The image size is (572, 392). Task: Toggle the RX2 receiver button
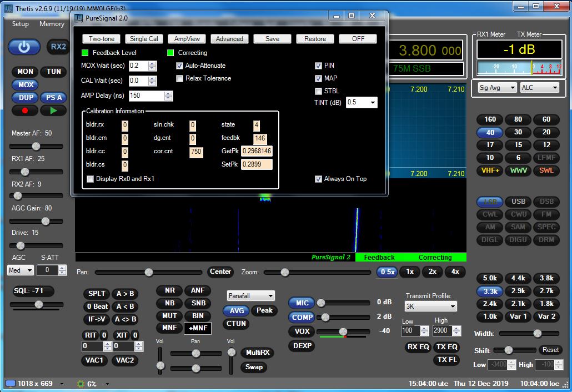pos(58,47)
